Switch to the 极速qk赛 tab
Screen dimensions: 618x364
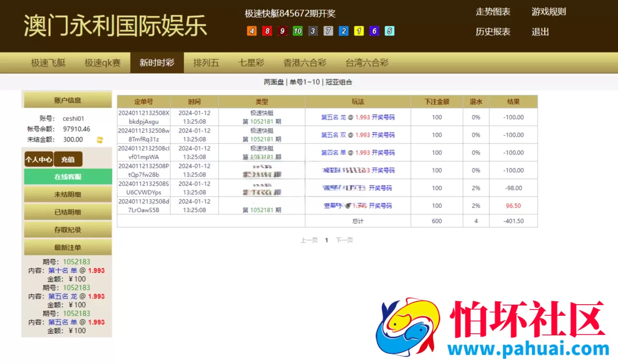[x=102, y=63]
